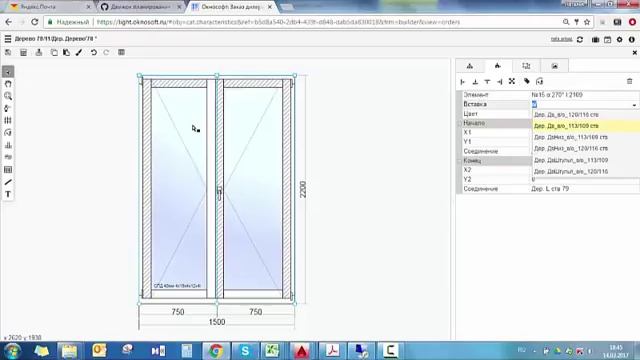640x360 pixels.
Task: Click the 2200 height dimension label
Action: (x=303, y=190)
